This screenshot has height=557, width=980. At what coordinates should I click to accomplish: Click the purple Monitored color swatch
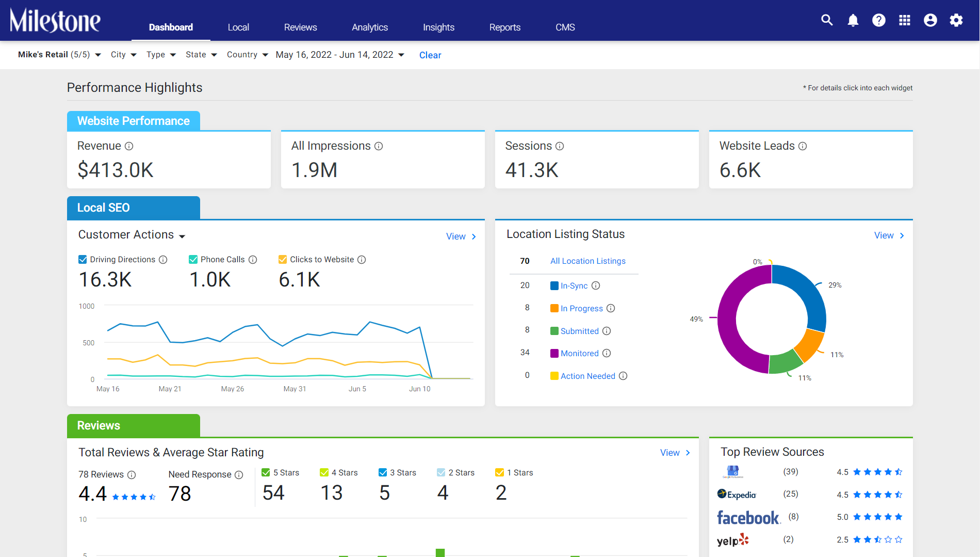[554, 354]
